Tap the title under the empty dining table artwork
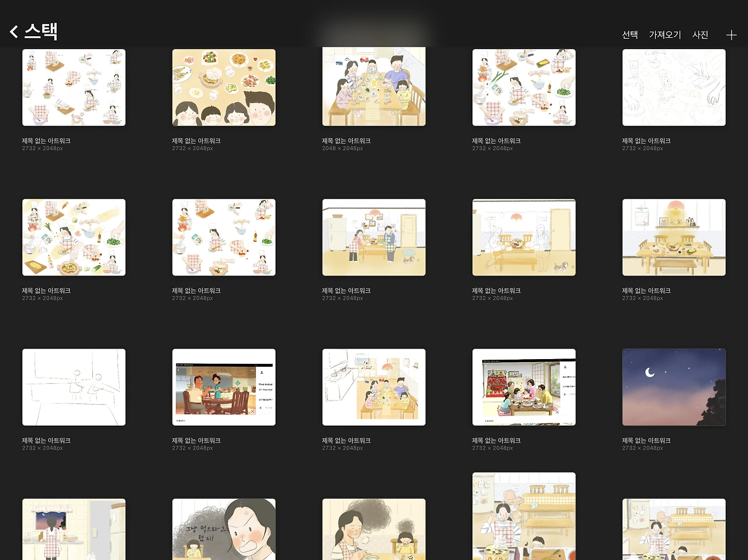Image resolution: width=748 pixels, height=560 pixels. click(646, 291)
